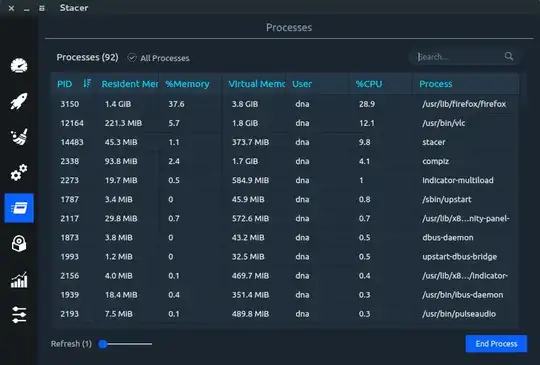Open System Cleaner broom icon
Screen dimensions: 540x365
(x=19, y=137)
